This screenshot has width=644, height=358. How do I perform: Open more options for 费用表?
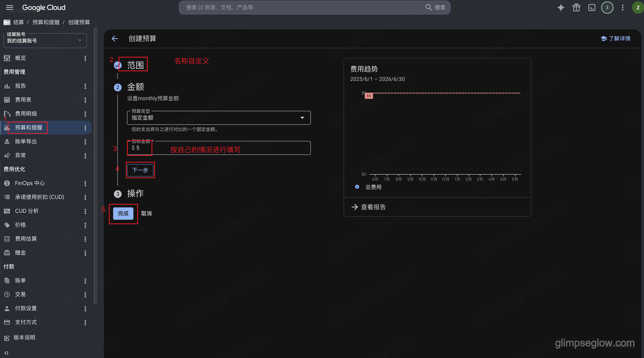(85, 100)
